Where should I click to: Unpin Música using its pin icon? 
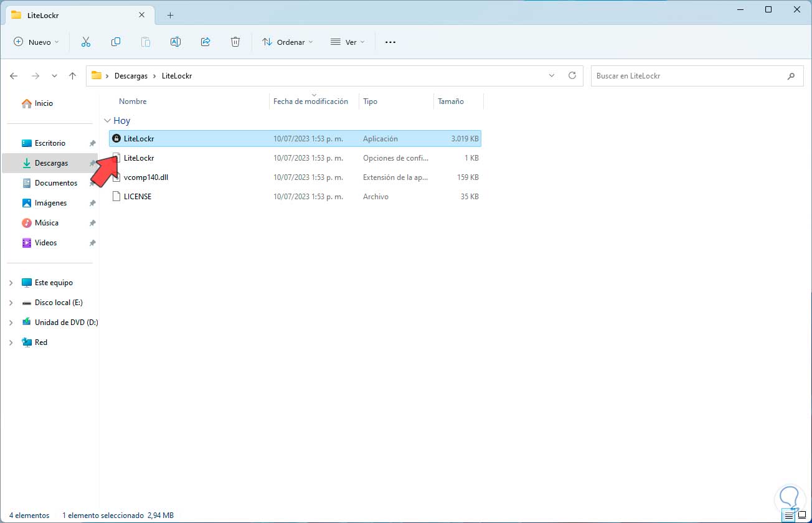[x=92, y=223]
